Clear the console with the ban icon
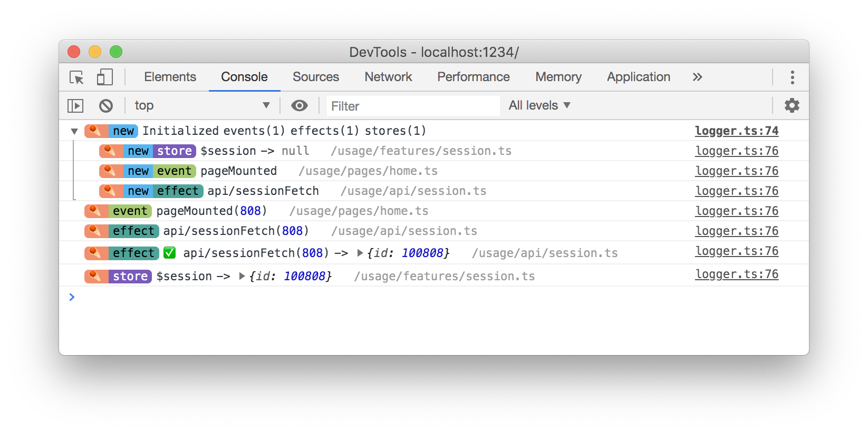 106,106
